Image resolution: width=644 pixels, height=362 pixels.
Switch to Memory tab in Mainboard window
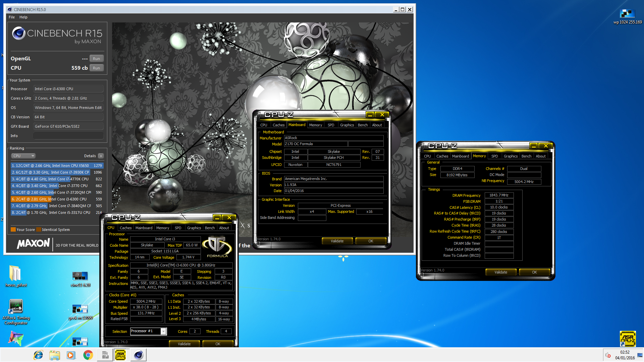[x=315, y=125]
